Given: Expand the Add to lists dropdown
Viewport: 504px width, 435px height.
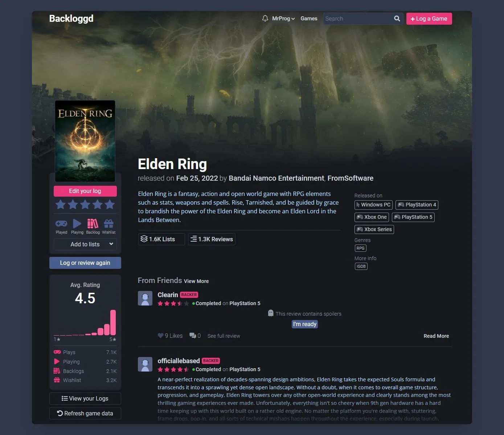Looking at the screenshot, I should (85, 244).
